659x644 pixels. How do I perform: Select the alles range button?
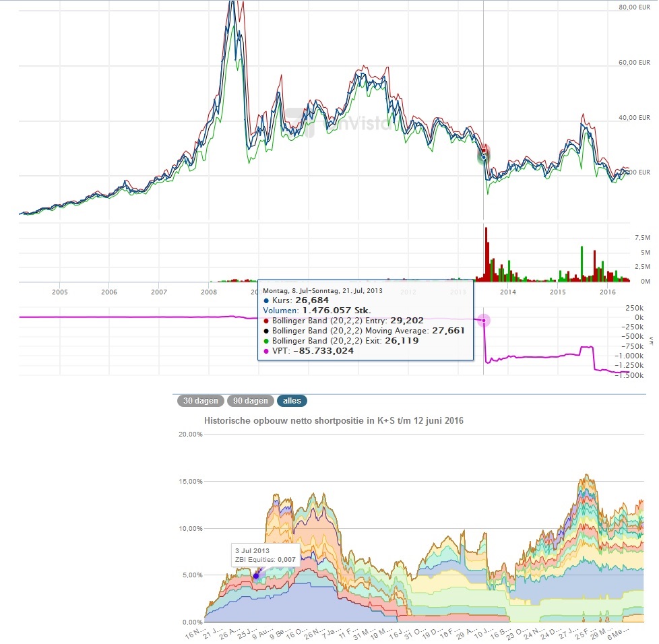292,401
